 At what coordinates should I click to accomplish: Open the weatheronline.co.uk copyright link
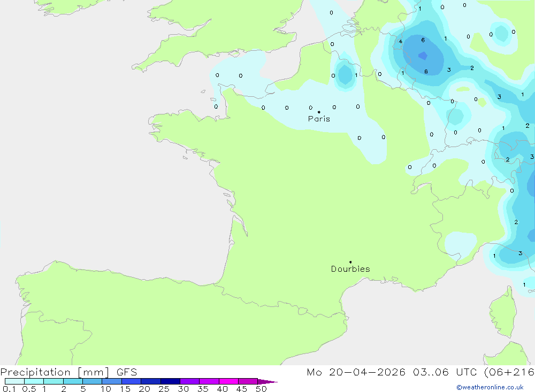(x=490, y=387)
